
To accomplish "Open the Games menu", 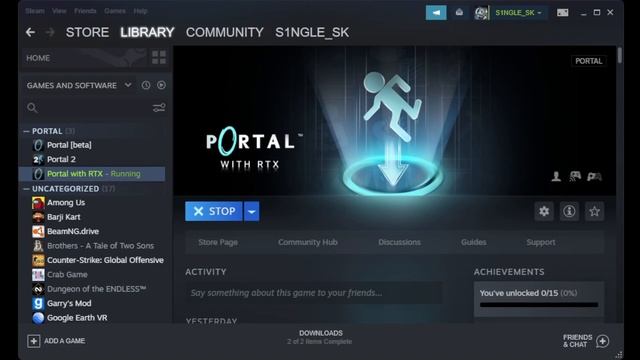I will pos(115,11).
